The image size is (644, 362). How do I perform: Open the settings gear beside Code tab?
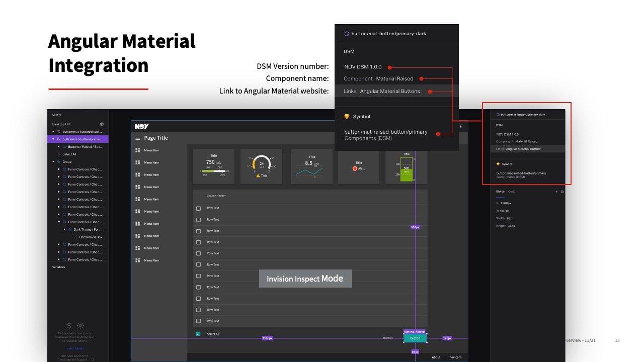click(x=562, y=192)
